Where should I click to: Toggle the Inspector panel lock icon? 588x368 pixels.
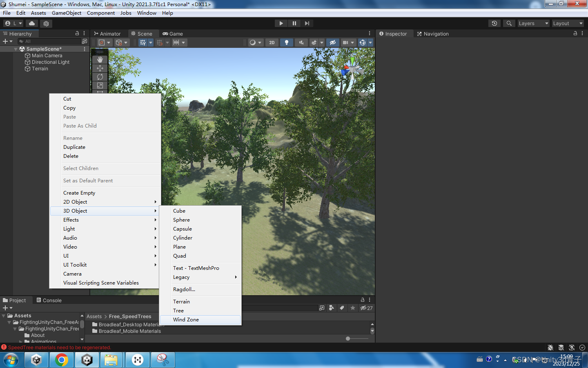click(575, 33)
